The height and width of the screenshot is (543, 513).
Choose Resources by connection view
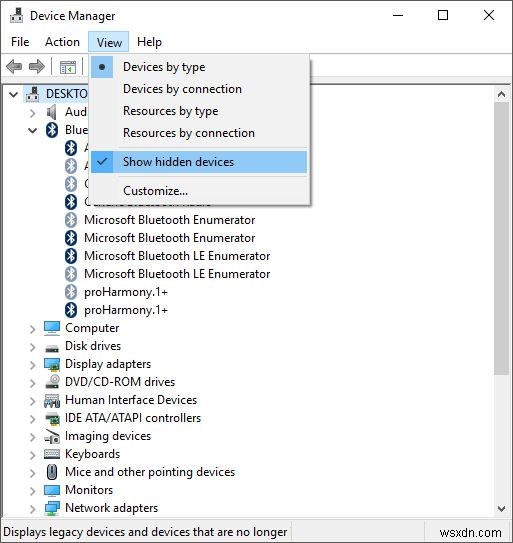pyautogui.click(x=199, y=133)
